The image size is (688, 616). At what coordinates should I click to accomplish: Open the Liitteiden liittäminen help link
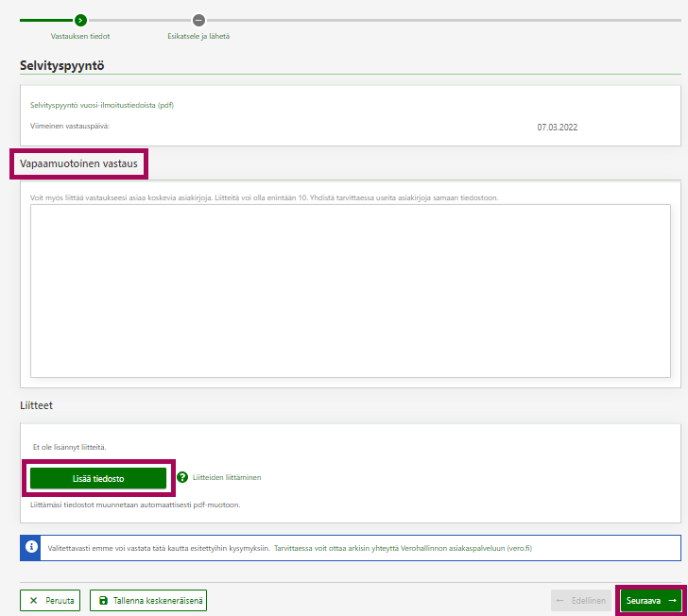click(x=227, y=477)
